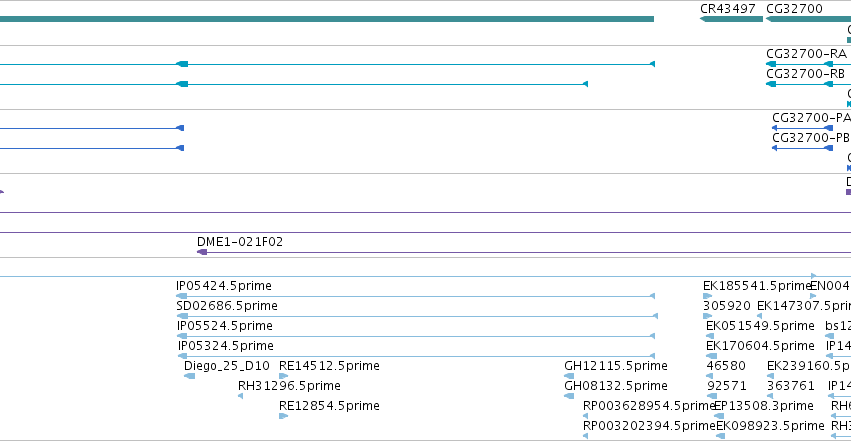This screenshot has height=441, width=851.
Task: Click the GH12115.5prime EST feature
Action: click(x=569, y=376)
